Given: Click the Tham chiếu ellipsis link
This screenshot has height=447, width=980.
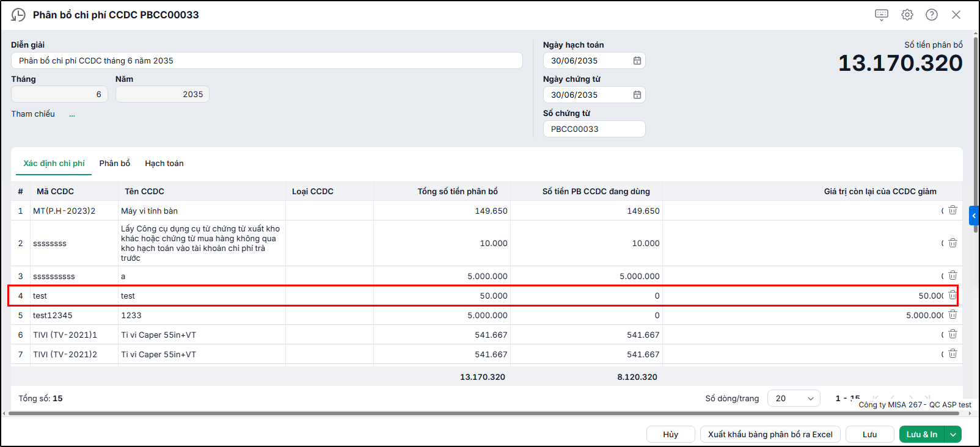Looking at the screenshot, I should pos(72,114).
